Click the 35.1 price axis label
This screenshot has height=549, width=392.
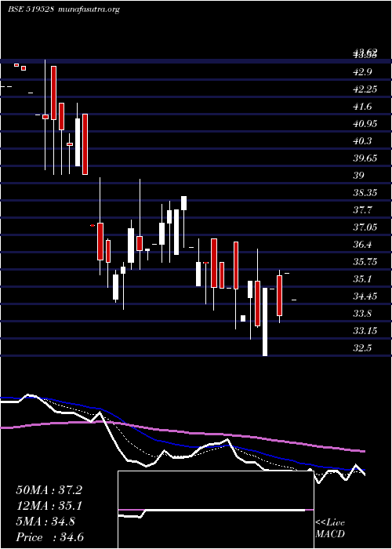coord(363,279)
